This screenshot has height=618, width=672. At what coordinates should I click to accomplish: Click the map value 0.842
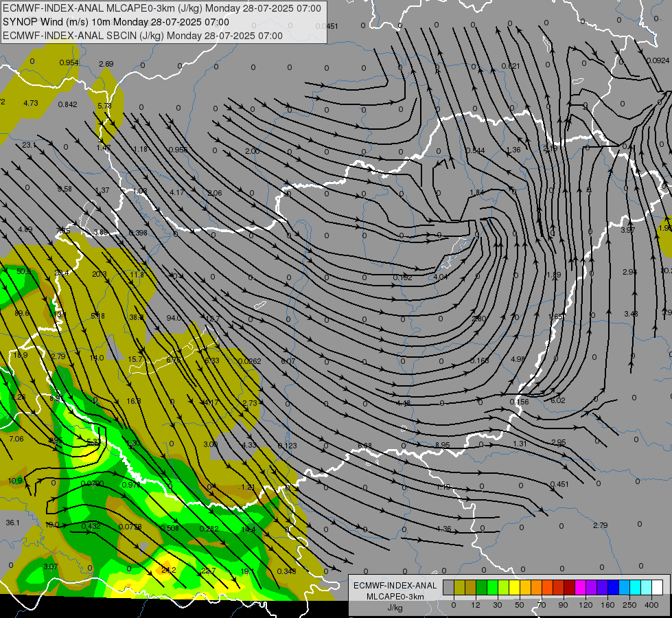click(x=68, y=104)
